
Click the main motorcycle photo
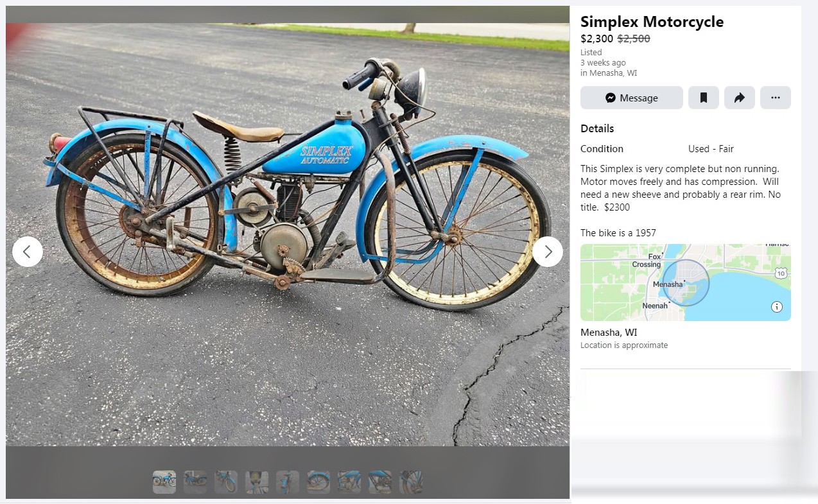(288, 234)
